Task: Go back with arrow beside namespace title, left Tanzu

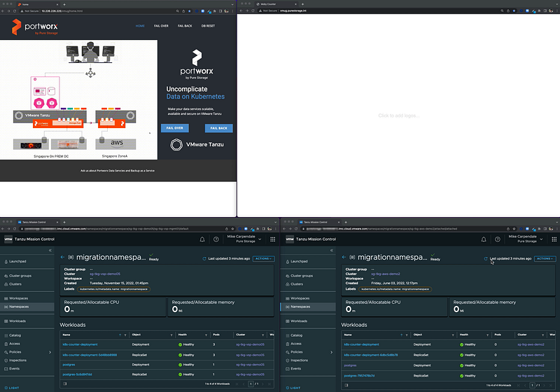Action: (x=62, y=257)
